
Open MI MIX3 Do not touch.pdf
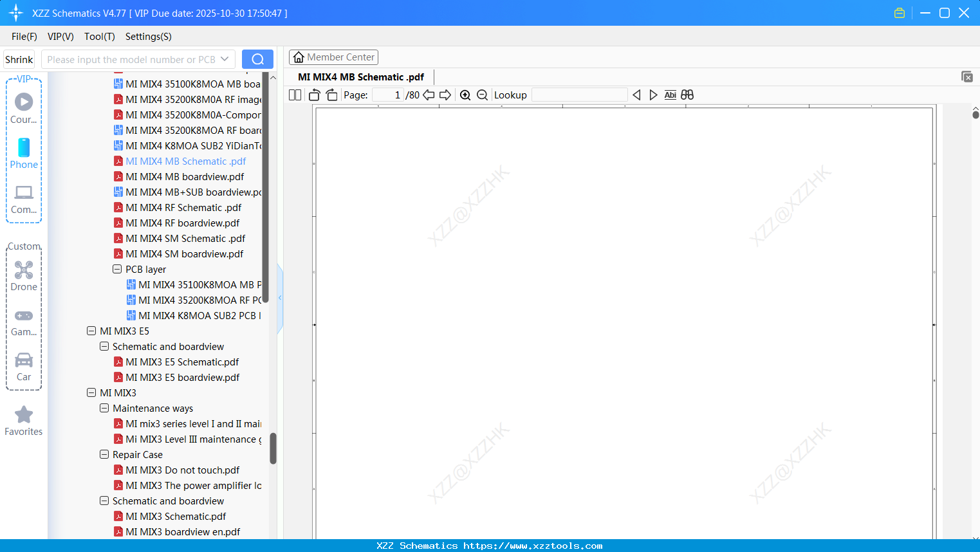[183, 470]
